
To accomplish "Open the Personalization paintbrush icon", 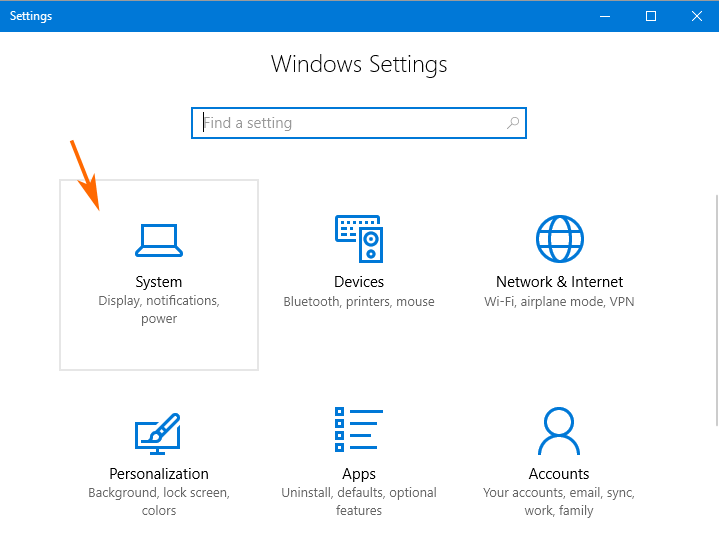I will (x=158, y=432).
